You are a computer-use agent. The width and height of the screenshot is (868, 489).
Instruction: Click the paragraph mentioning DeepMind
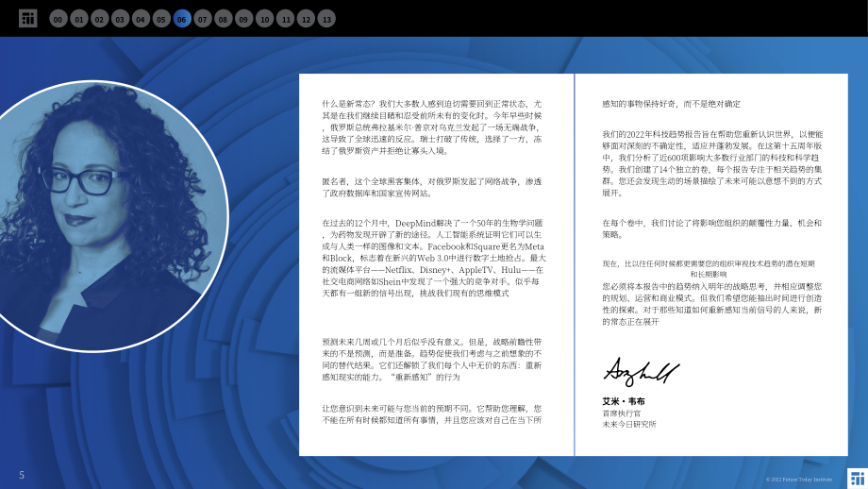(433, 258)
